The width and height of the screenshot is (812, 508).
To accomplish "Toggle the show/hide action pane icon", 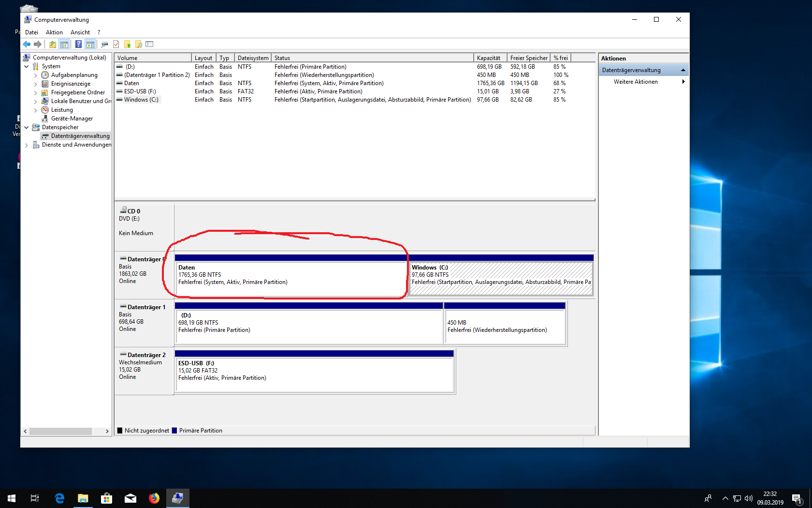I will pos(90,44).
